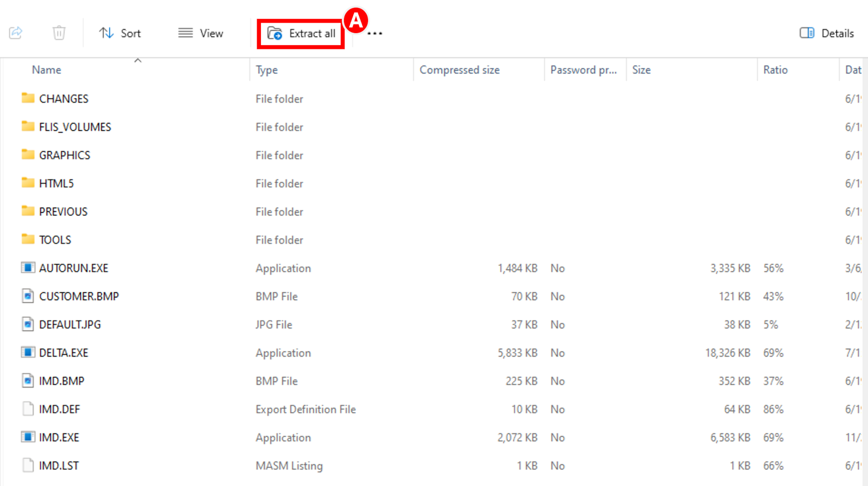
Task: Click the DELTA.EXE application icon
Action: tap(28, 352)
